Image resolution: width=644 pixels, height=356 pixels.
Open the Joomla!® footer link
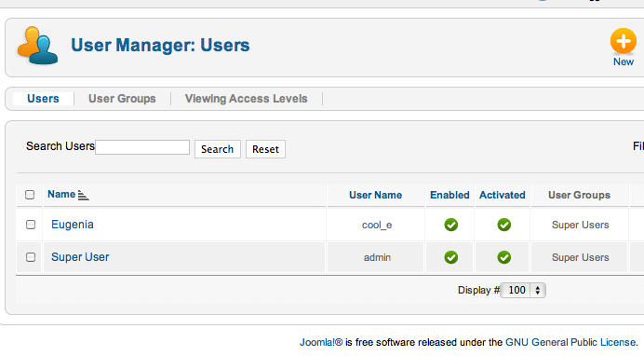point(321,342)
